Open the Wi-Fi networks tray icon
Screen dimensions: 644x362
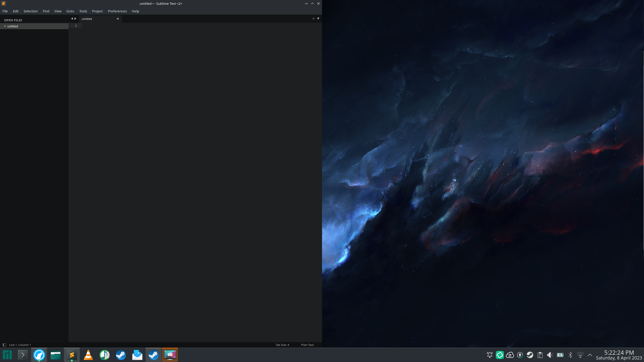(580, 355)
